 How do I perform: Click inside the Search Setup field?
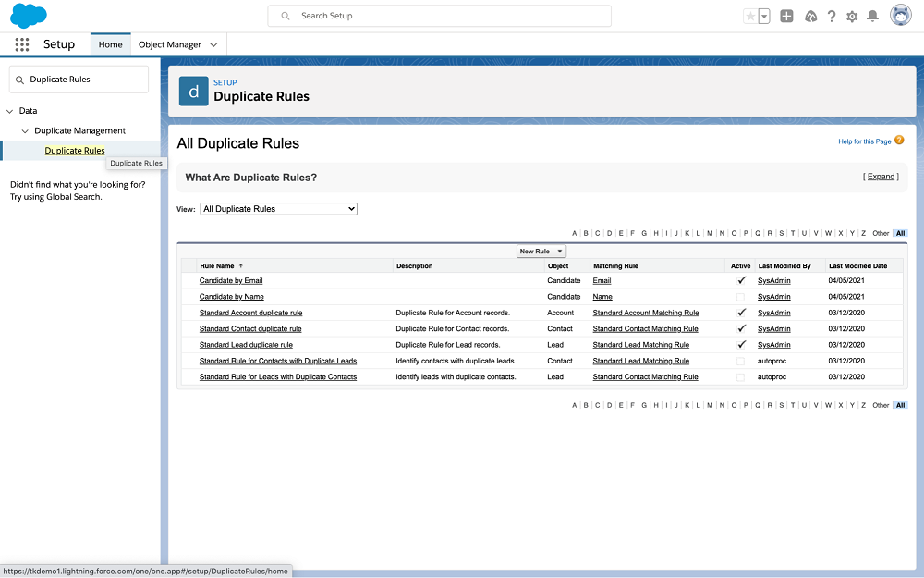click(x=439, y=16)
